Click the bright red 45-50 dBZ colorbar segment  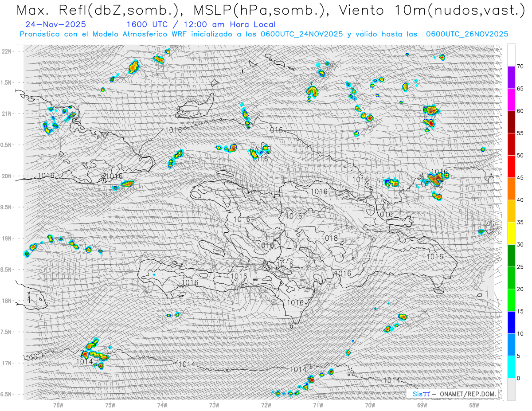(511, 167)
